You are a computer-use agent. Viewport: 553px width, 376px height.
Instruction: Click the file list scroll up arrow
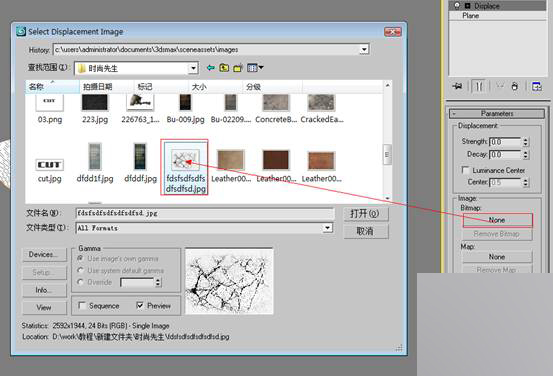pos(387,85)
